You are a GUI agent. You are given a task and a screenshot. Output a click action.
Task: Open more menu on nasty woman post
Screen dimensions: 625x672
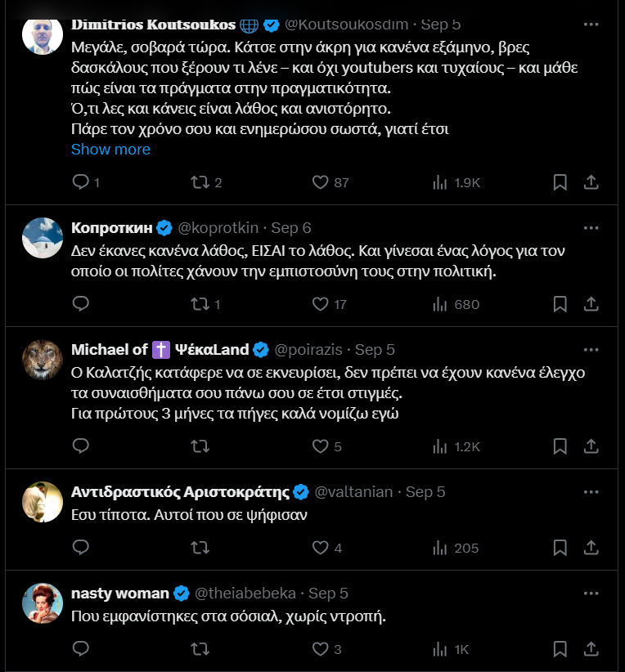tap(591, 593)
